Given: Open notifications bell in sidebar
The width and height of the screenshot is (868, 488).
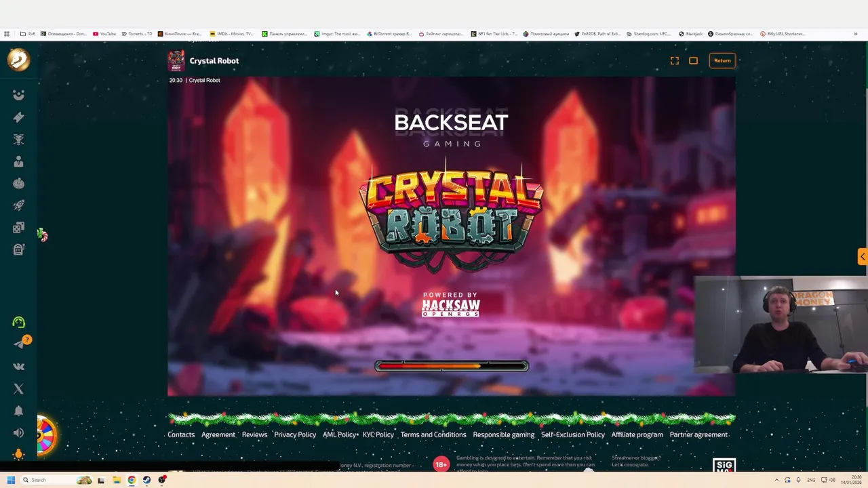Looking at the screenshot, I should pos(18,411).
